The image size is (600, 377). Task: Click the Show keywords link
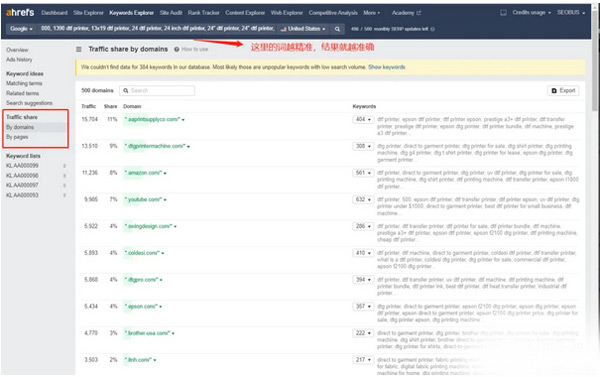tap(386, 67)
